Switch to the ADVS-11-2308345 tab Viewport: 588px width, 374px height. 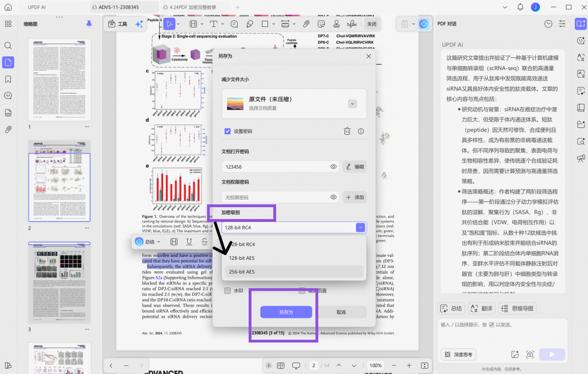pos(124,7)
